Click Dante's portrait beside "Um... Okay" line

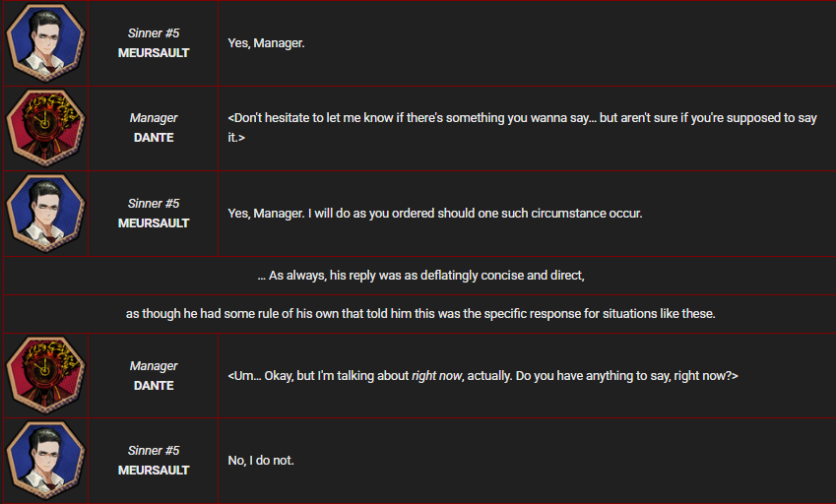45,375
